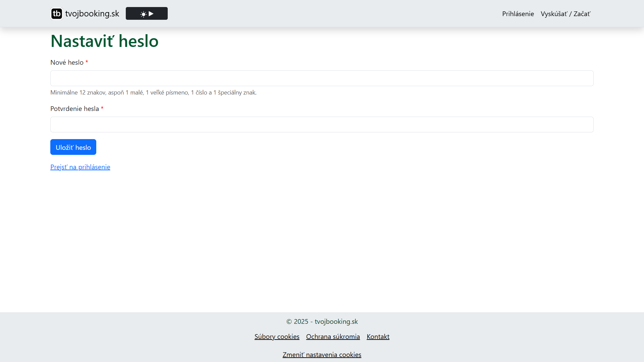
Task: Click the Potvrdenie hesla field label
Action: click(74, 109)
